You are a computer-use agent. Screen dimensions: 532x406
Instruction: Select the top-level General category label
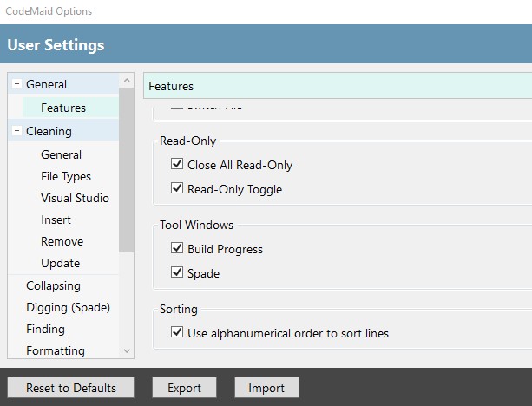47,84
